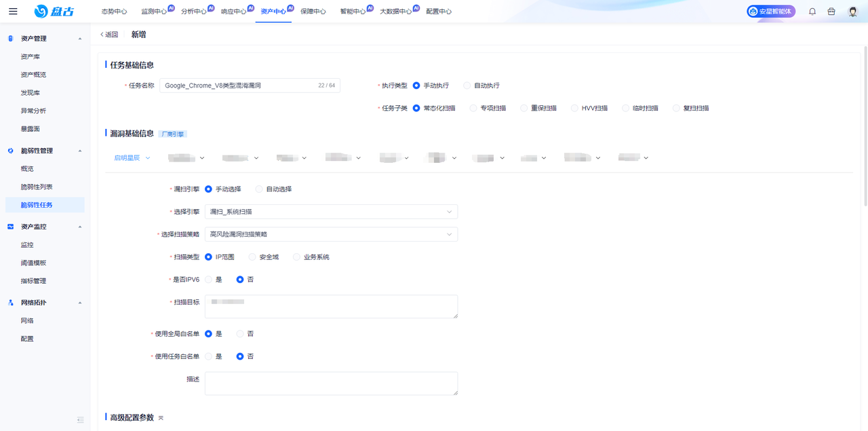Click the hamburger menu icon top left
The height and width of the screenshot is (431, 868).
[13, 10]
